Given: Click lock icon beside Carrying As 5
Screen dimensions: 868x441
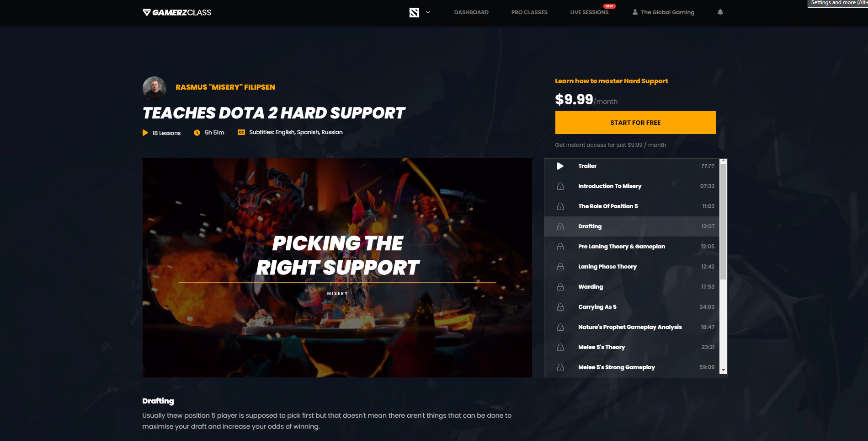Looking at the screenshot, I should click(x=560, y=307).
